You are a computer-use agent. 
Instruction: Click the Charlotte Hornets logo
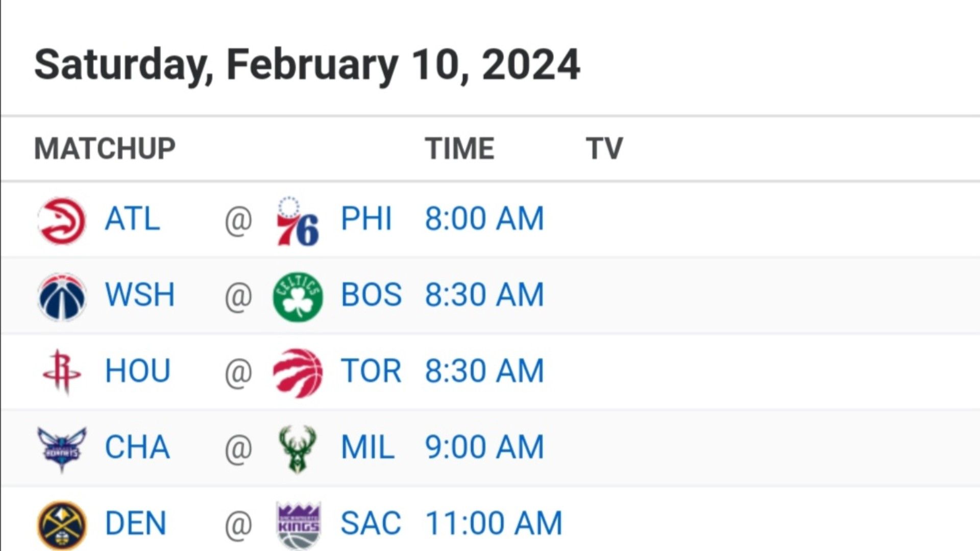[x=62, y=448]
